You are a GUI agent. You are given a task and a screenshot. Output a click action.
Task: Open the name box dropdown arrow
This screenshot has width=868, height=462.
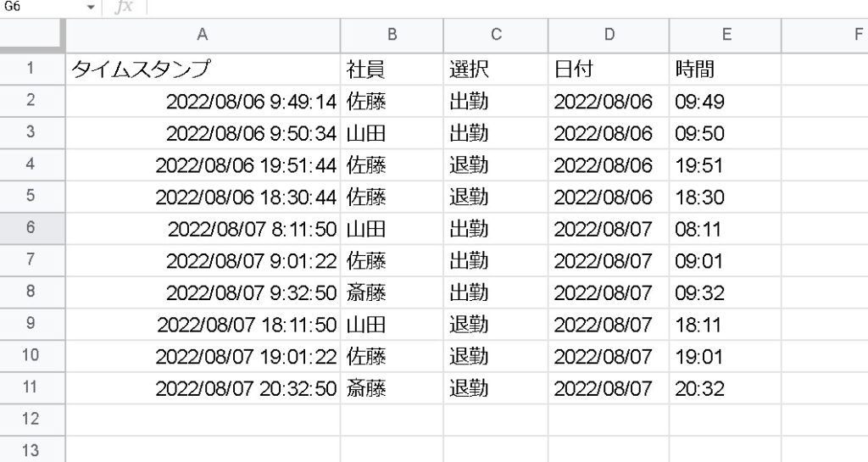pyautogui.click(x=91, y=7)
